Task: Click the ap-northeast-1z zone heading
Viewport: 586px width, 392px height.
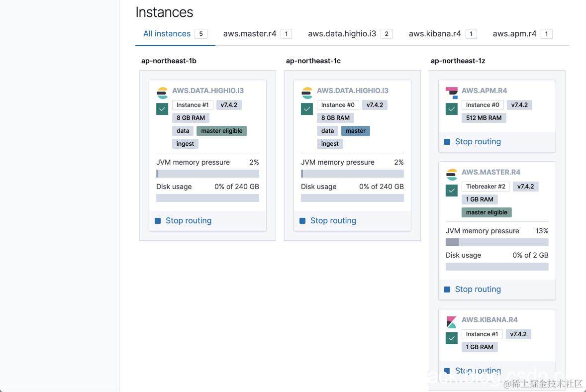Action: [458, 61]
